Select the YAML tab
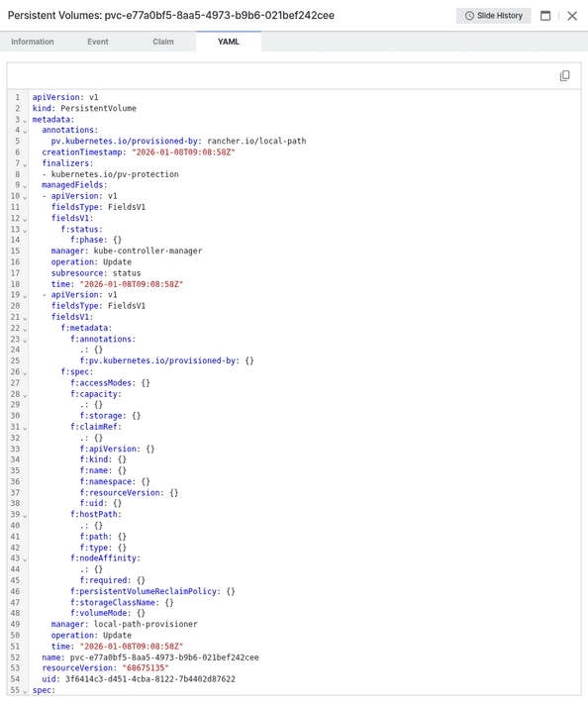The height and width of the screenshot is (706, 588). coord(229,42)
